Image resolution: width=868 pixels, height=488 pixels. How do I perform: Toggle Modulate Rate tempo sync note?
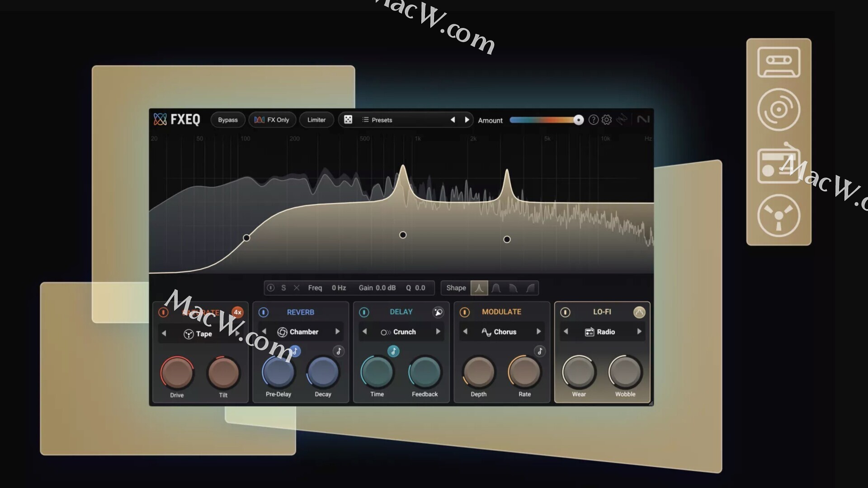tap(540, 351)
